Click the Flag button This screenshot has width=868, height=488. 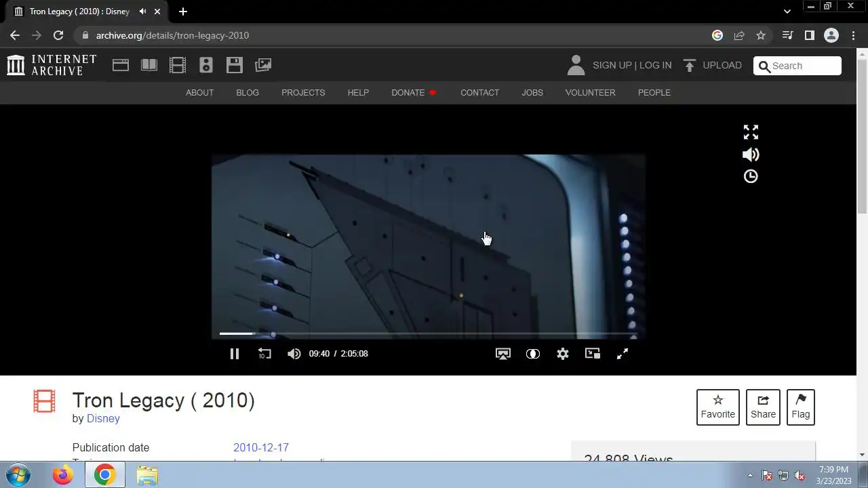coord(801,407)
